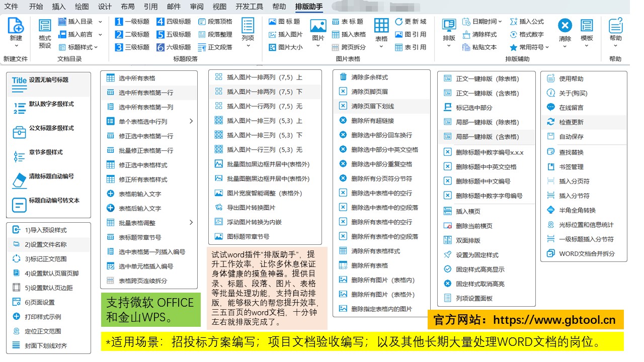Switch to the 排版助手 ribbon tab
The height and width of the screenshot is (362, 644).
coord(309,7)
